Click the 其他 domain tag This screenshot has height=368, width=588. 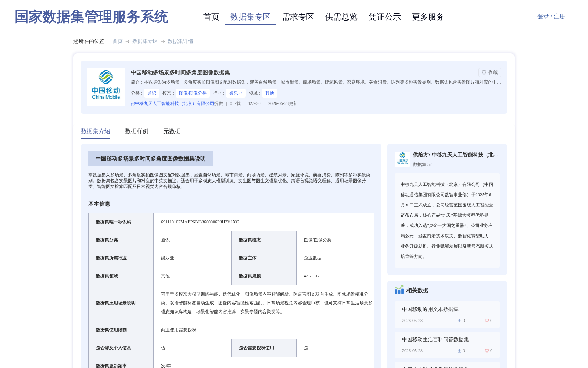click(270, 93)
